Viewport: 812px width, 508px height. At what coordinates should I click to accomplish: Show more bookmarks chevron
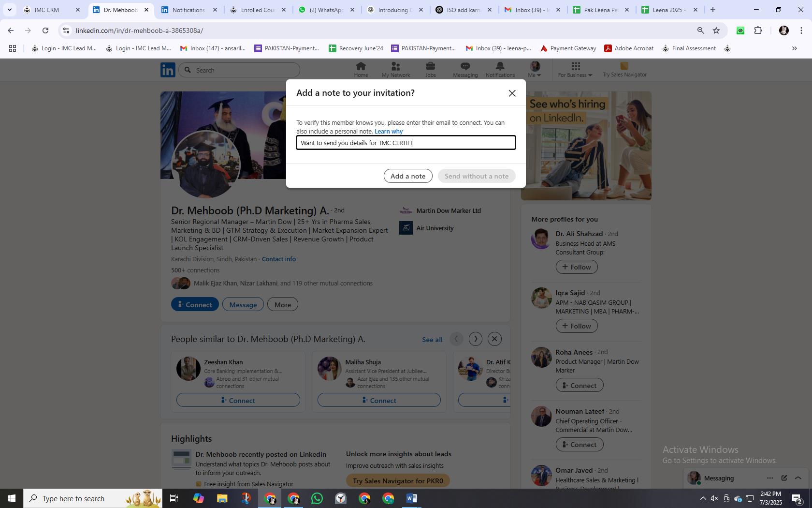[x=794, y=48]
